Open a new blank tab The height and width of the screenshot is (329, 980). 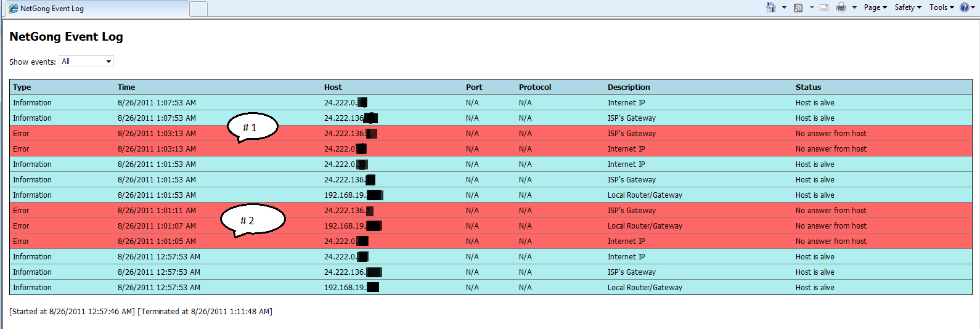[198, 9]
